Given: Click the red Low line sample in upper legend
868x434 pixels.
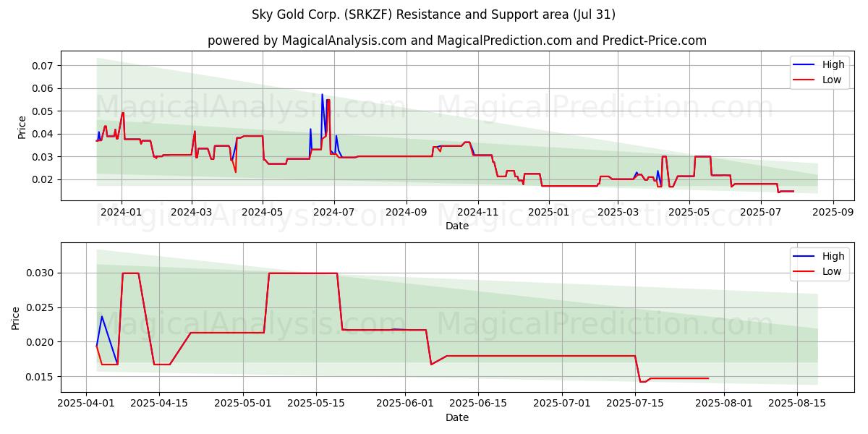Looking at the screenshot, I should pyautogui.click(x=804, y=80).
